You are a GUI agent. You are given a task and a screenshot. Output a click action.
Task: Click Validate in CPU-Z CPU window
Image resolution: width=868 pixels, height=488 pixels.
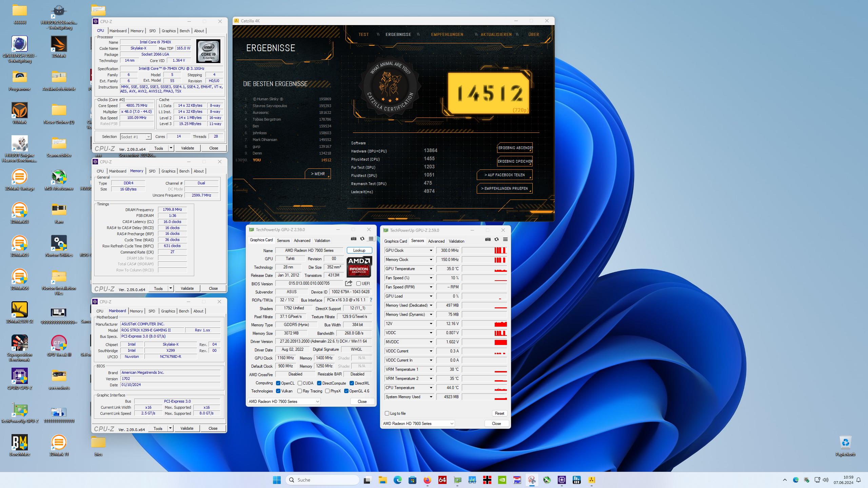pos(188,148)
